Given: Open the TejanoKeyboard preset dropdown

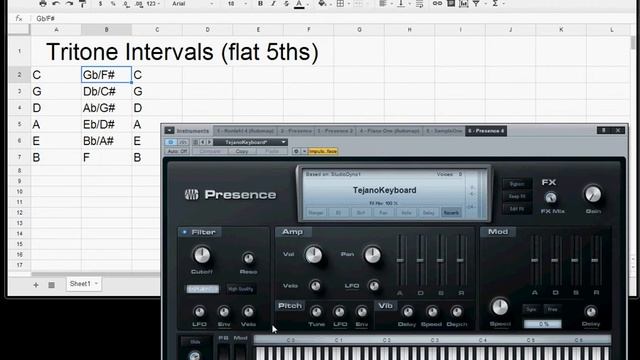Looking at the screenshot, I should tap(251, 142).
